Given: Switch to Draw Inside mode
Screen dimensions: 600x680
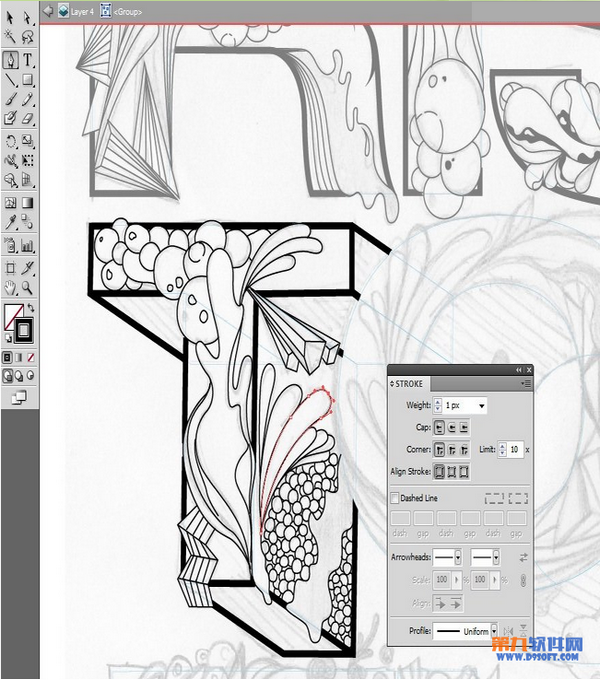Looking at the screenshot, I should [30, 376].
